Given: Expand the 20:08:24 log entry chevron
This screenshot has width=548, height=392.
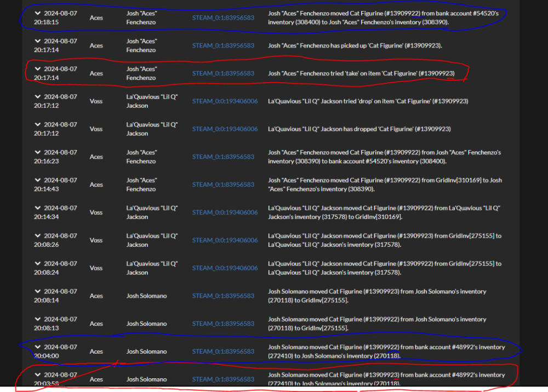Looking at the screenshot, I should coord(37,264).
